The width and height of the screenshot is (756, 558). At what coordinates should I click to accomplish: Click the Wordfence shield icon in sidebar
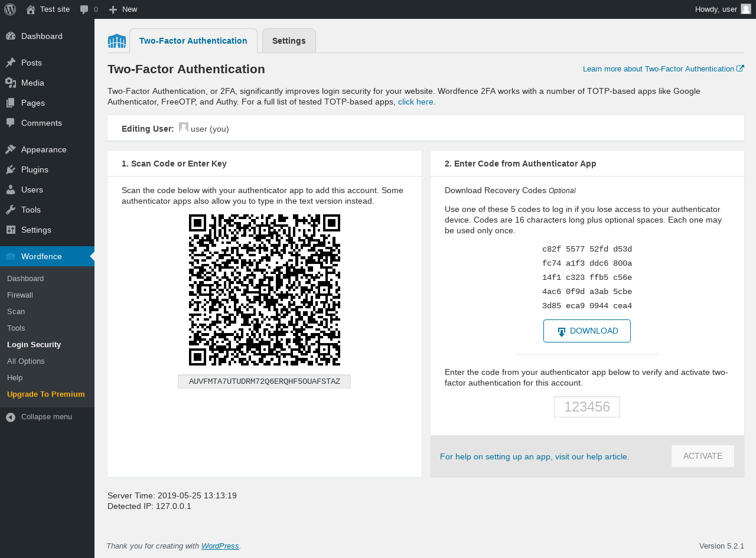11,256
